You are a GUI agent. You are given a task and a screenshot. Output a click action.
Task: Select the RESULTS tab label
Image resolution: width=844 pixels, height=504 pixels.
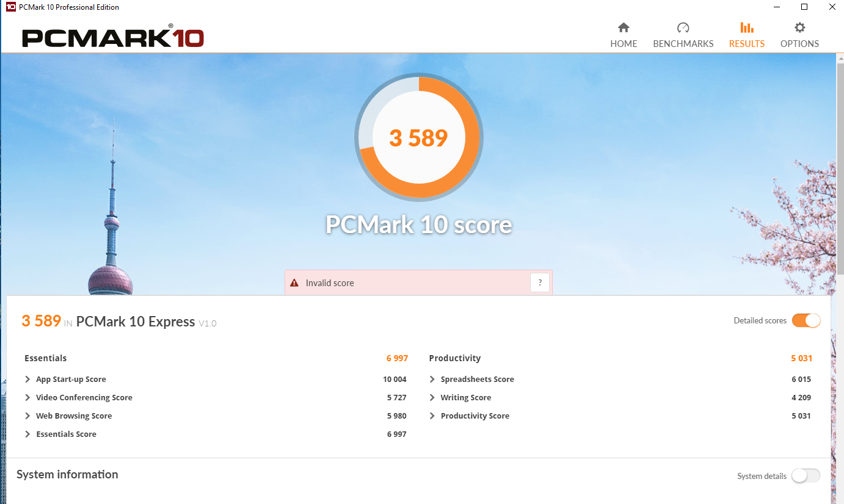(747, 44)
